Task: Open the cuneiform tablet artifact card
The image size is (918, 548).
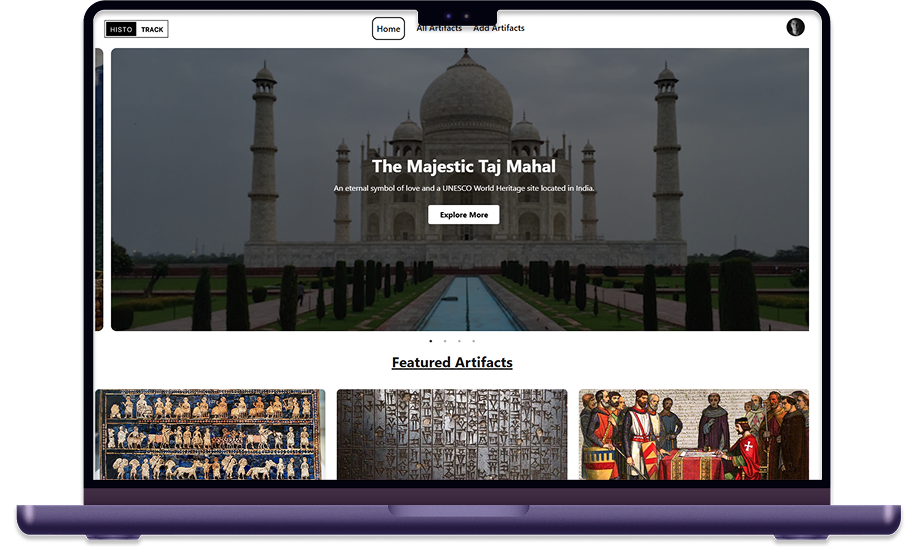Action: 452,434
